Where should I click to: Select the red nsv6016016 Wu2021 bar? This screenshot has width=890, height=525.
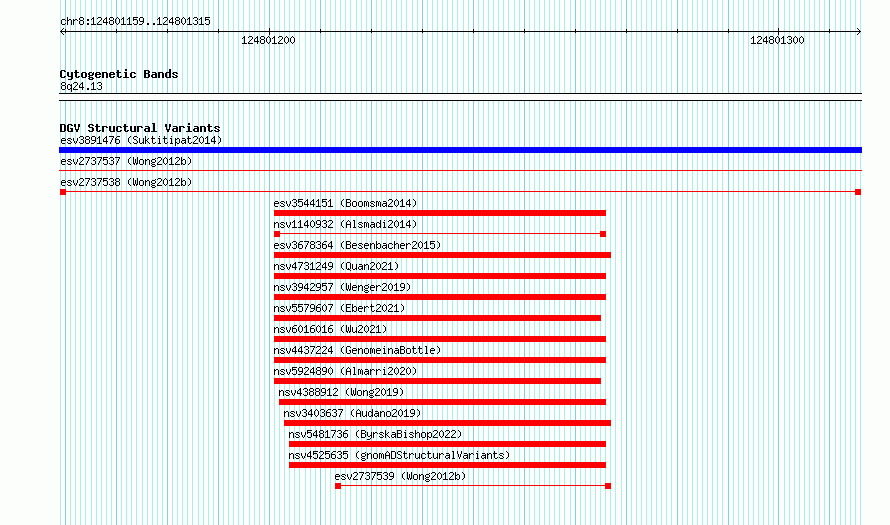[x=440, y=339]
